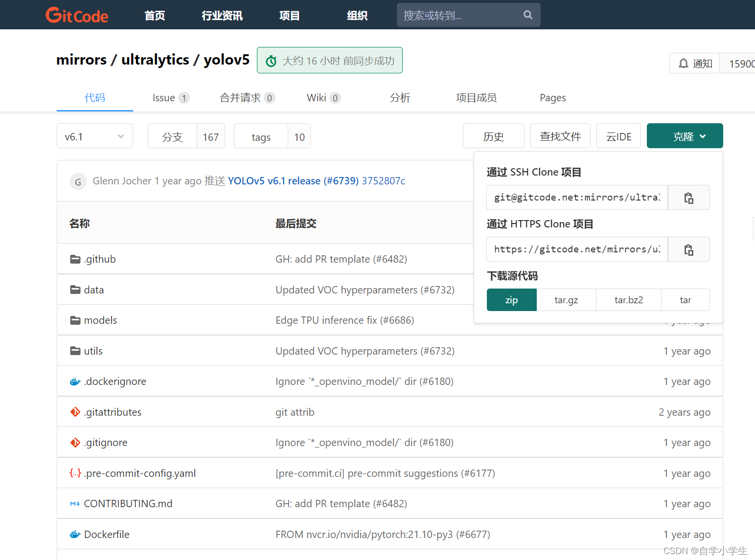Open the utils folder

pos(93,351)
